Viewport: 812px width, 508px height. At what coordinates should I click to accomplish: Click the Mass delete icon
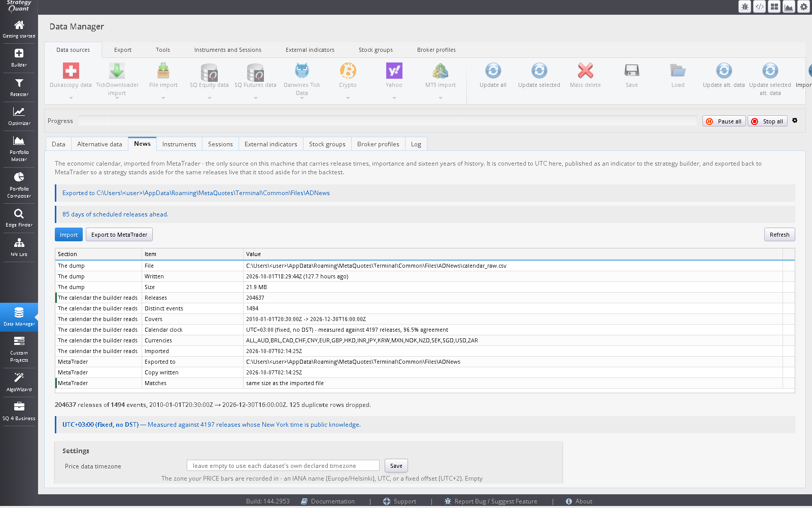[x=586, y=71]
